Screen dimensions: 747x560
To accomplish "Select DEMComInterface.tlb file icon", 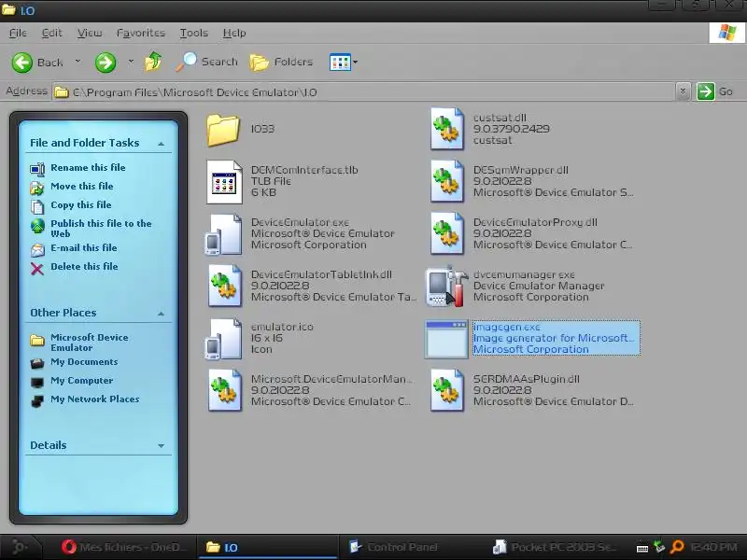I will click(x=224, y=181).
